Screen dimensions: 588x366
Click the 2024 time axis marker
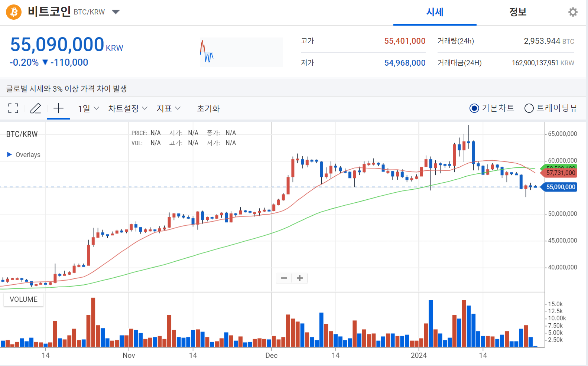(419, 355)
